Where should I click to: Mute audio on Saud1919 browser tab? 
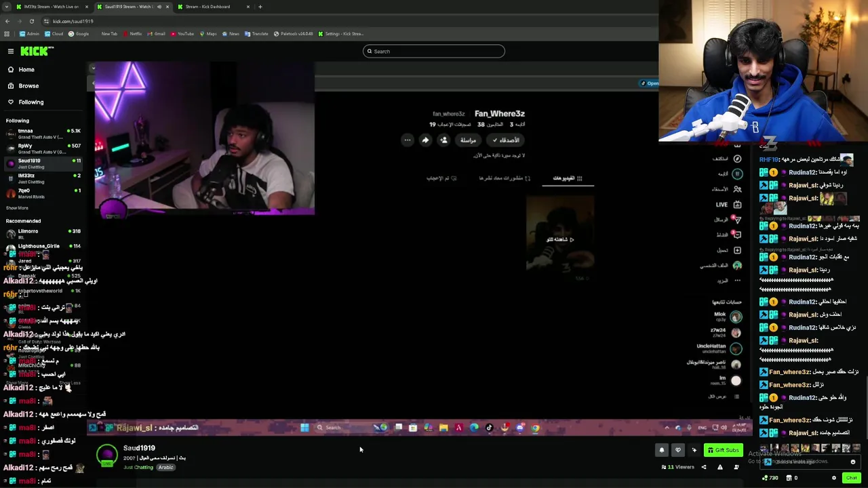(x=159, y=7)
